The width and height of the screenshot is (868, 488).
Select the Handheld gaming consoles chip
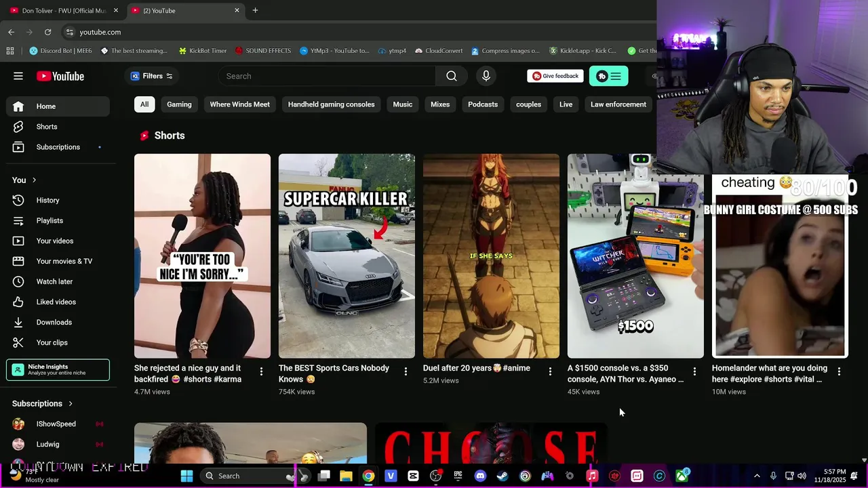pos(331,104)
